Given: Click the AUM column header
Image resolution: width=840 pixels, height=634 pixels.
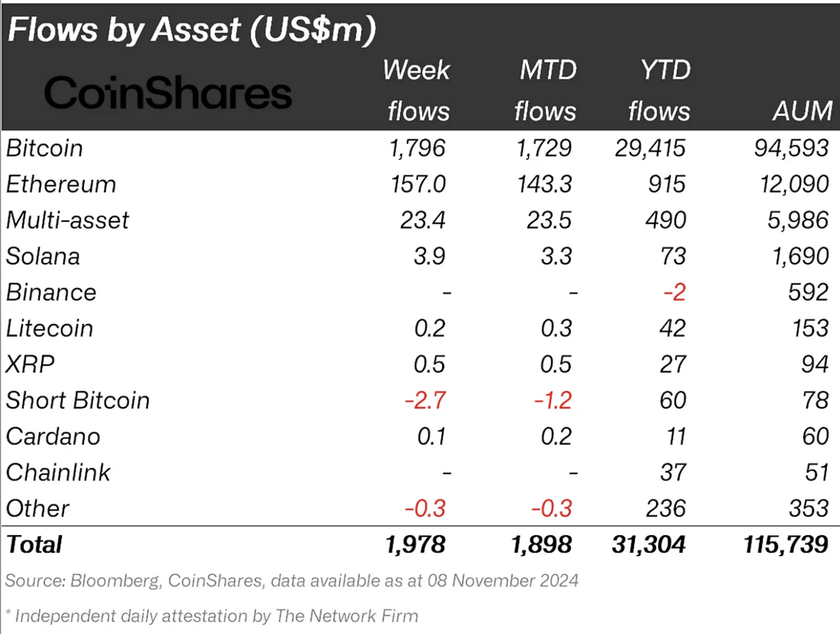Looking at the screenshot, I should pyautogui.click(x=802, y=111).
